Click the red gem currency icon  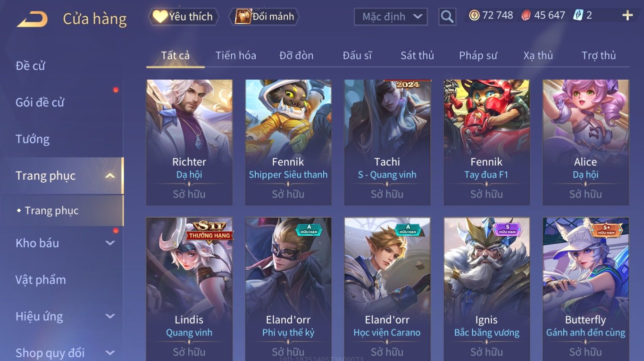click(x=526, y=15)
